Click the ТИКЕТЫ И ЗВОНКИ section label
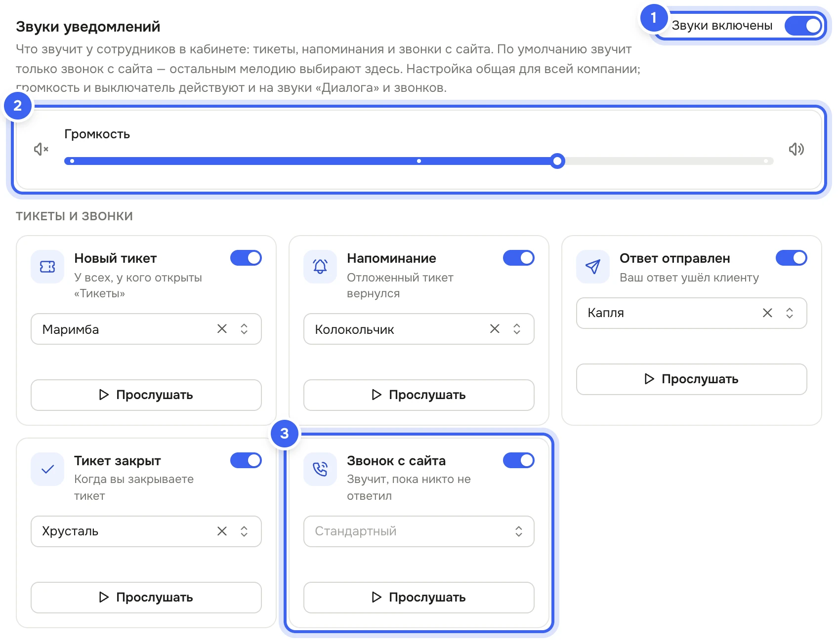 click(74, 216)
